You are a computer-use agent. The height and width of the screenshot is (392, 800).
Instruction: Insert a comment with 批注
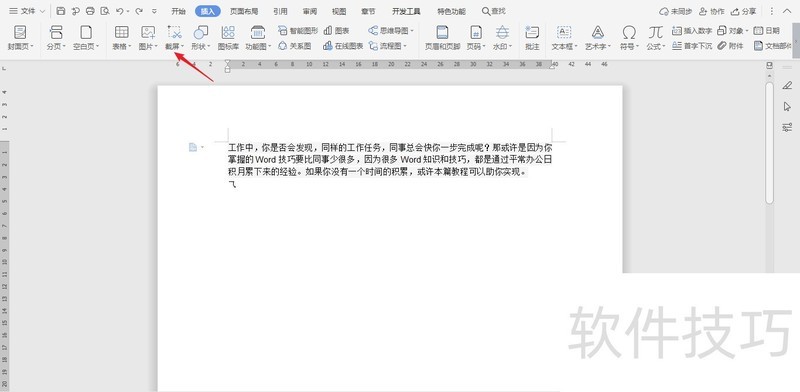[532, 38]
